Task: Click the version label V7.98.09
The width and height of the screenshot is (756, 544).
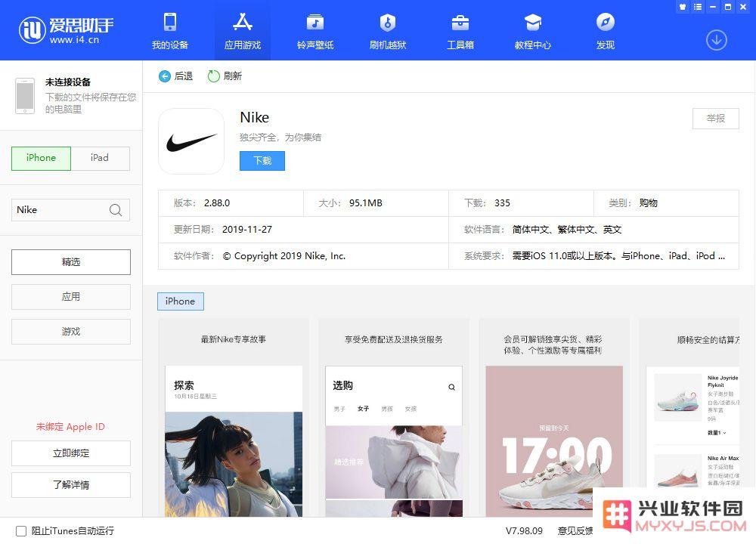Action: coord(524,531)
